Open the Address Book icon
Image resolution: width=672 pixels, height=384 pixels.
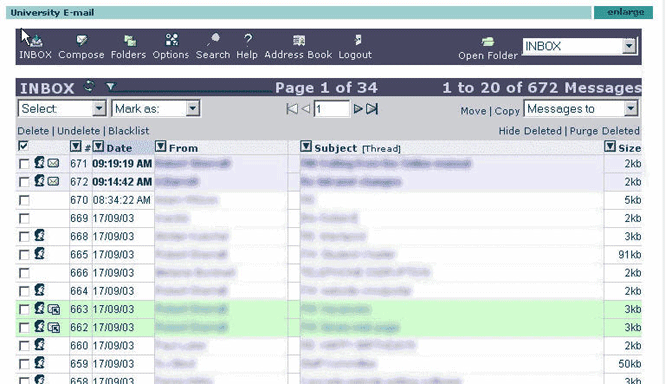[299, 41]
